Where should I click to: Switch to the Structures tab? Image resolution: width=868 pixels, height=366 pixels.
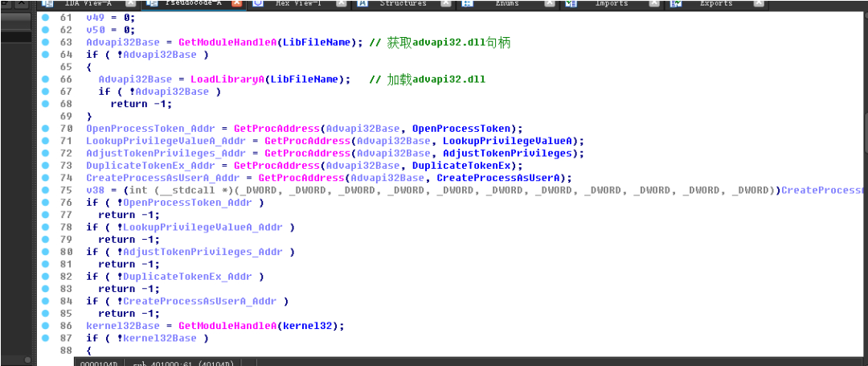coord(403,3)
